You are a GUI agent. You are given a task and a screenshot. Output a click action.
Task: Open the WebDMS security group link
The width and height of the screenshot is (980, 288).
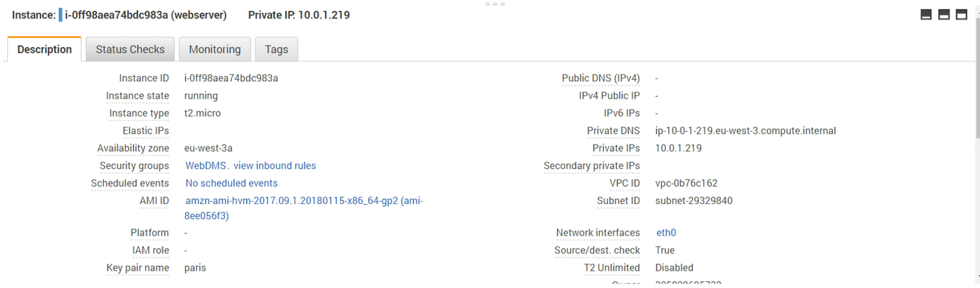click(x=205, y=166)
